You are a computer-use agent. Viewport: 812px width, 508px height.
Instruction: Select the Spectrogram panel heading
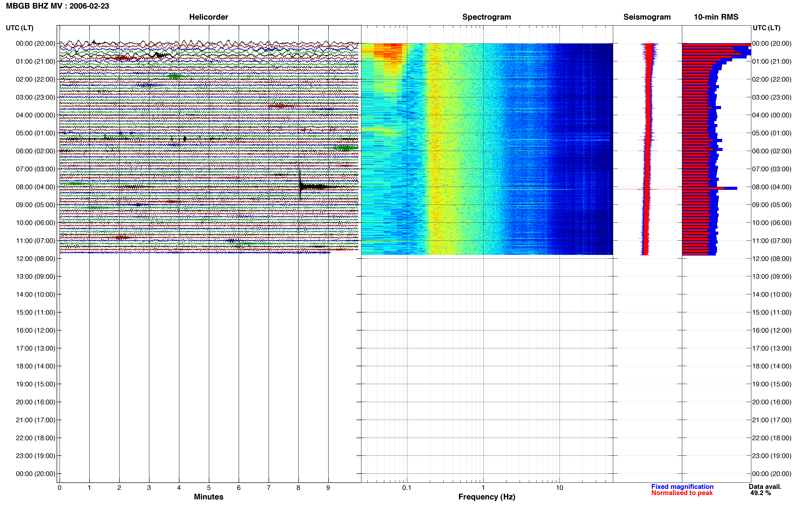(487, 17)
